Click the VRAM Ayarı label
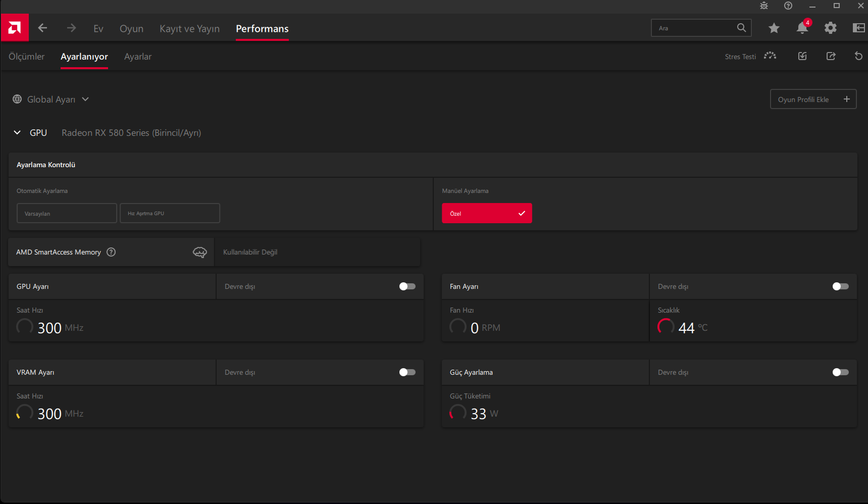The width and height of the screenshot is (868, 504). pyautogui.click(x=35, y=372)
